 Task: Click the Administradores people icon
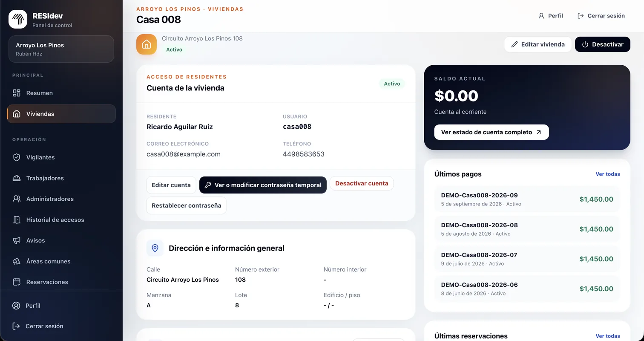[17, 199]
